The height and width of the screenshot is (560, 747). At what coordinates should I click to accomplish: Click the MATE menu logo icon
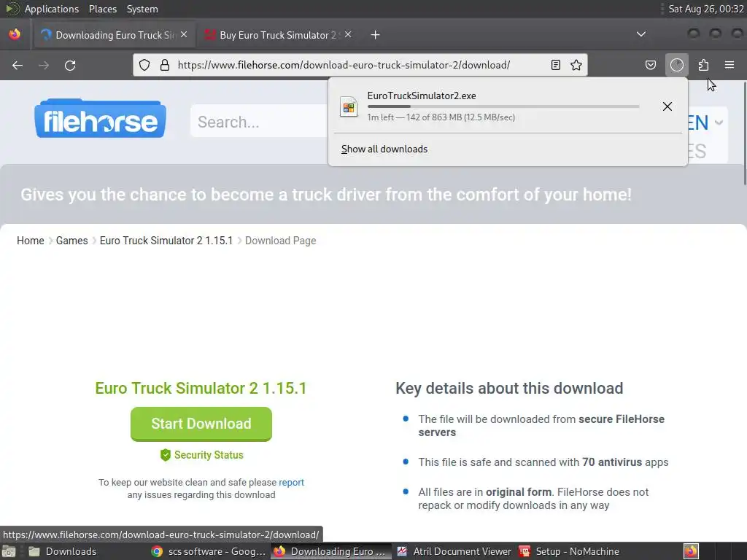coord(12,9)
